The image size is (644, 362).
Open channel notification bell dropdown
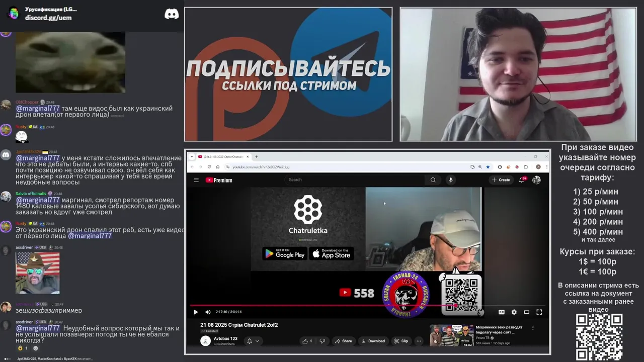pyautogui.click(x=253, y=341)
